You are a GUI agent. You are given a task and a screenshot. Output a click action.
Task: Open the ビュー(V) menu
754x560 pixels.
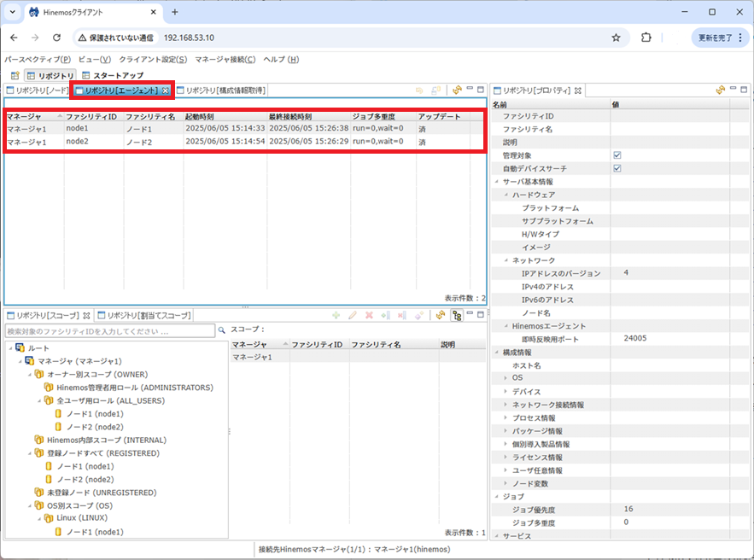tap(95, 60)
